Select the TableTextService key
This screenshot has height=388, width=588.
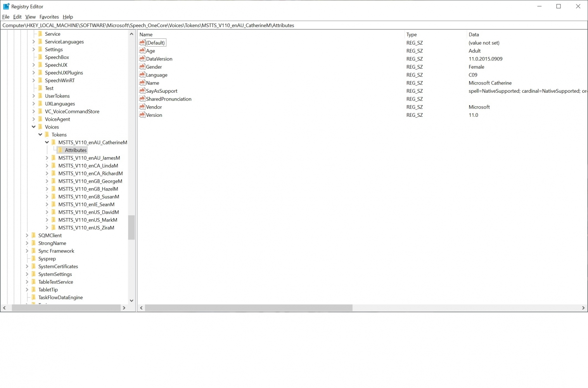click(55, 282)
